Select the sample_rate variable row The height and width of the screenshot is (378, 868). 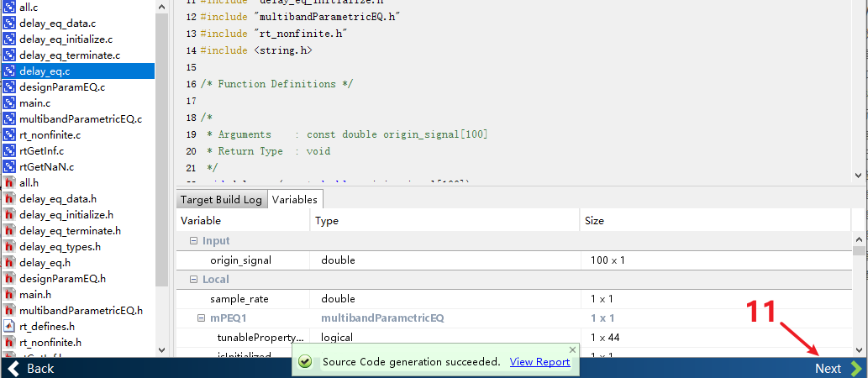tap(513, 299)
